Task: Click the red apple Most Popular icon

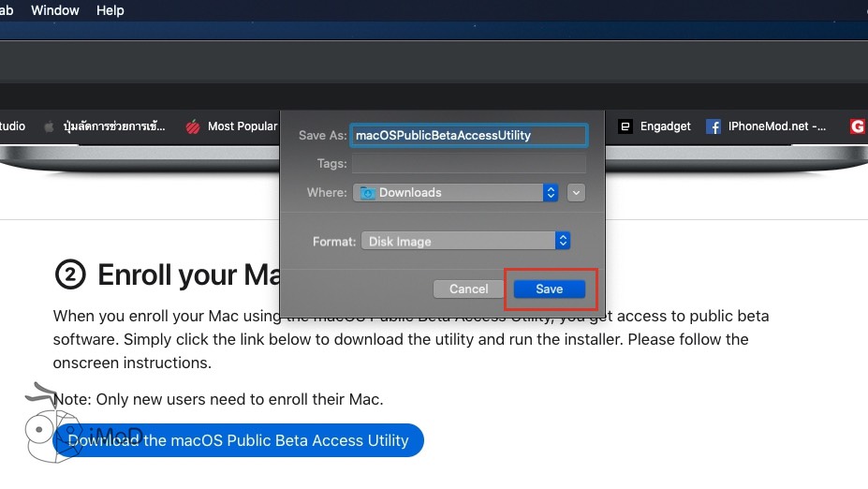Action: pos(193,126)
